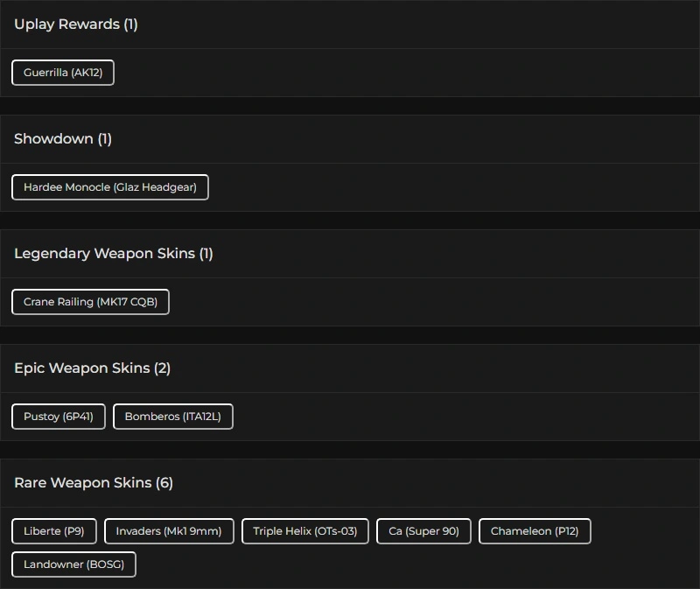
Task: Click the Hardee Monocle (Glaz Headgear) tag
Action: (110, 187)
